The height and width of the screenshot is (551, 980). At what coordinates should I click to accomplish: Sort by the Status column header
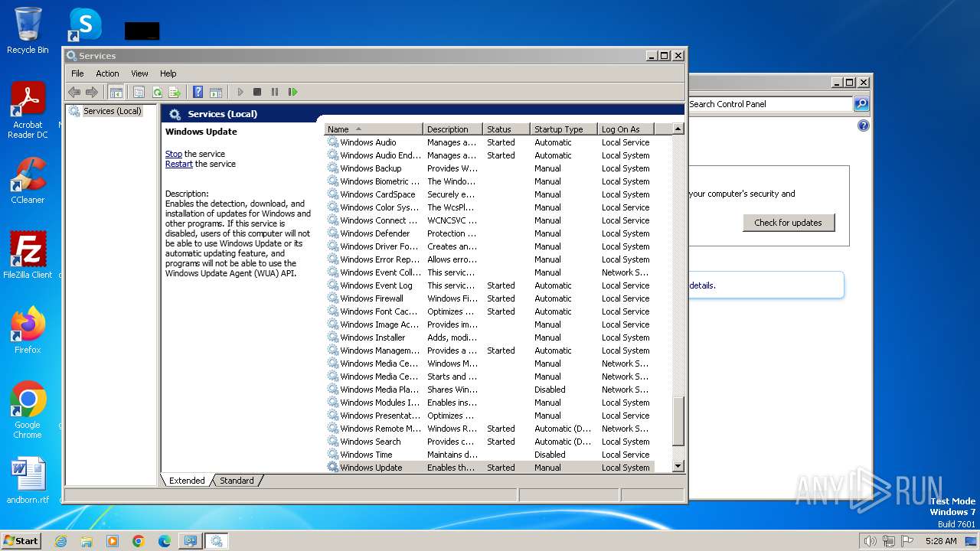(507, 129)
